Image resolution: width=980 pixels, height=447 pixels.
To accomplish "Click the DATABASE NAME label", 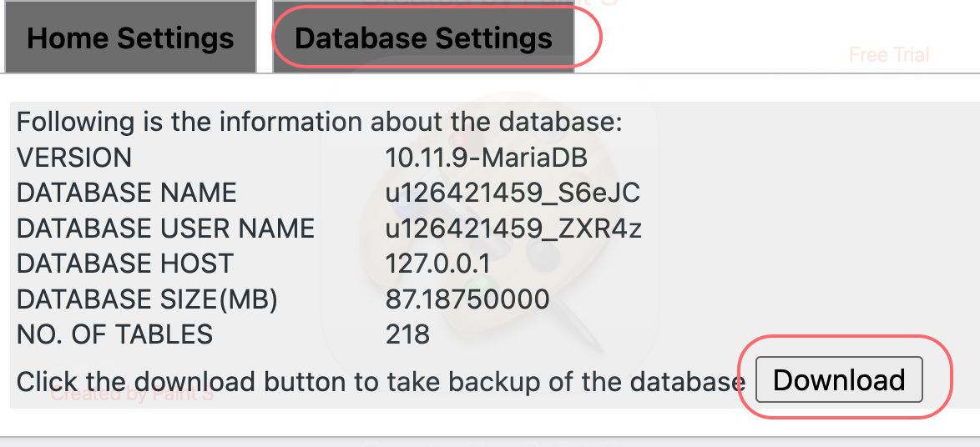I will click(127, 193).
